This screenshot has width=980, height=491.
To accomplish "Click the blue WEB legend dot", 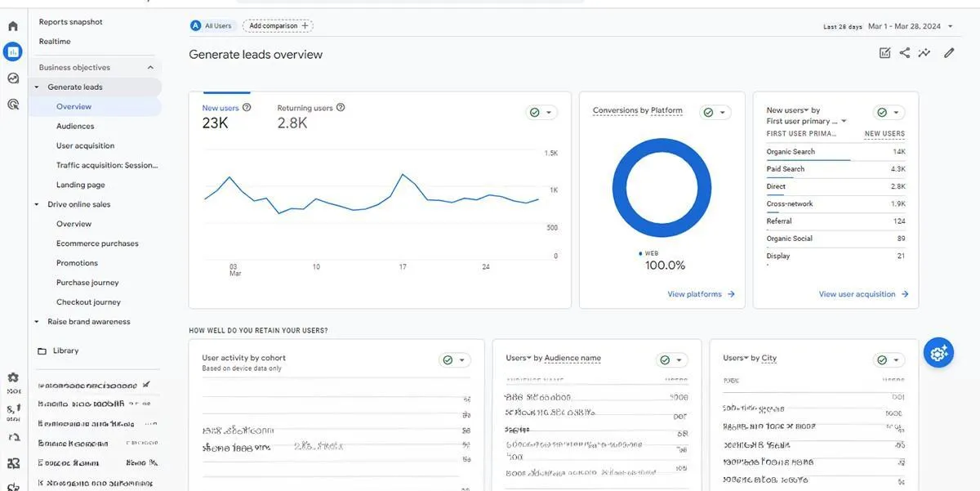I will coord(642,252).
